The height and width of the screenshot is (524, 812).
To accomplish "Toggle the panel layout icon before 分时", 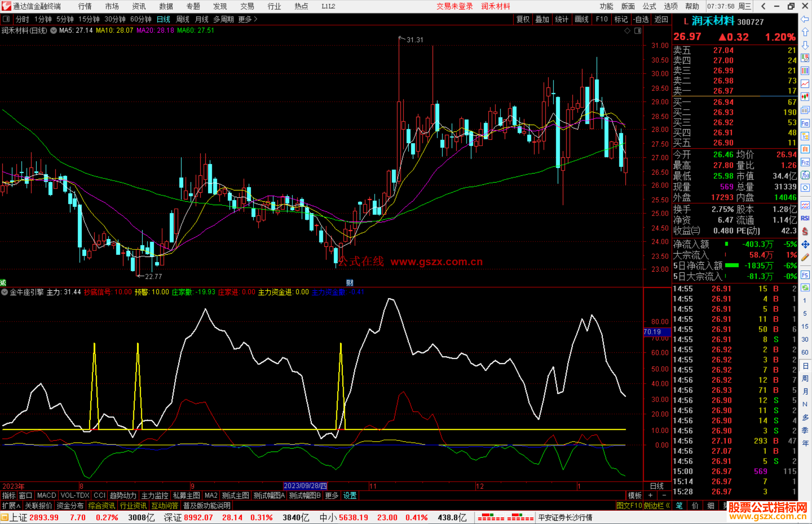I will pos(6,19).
